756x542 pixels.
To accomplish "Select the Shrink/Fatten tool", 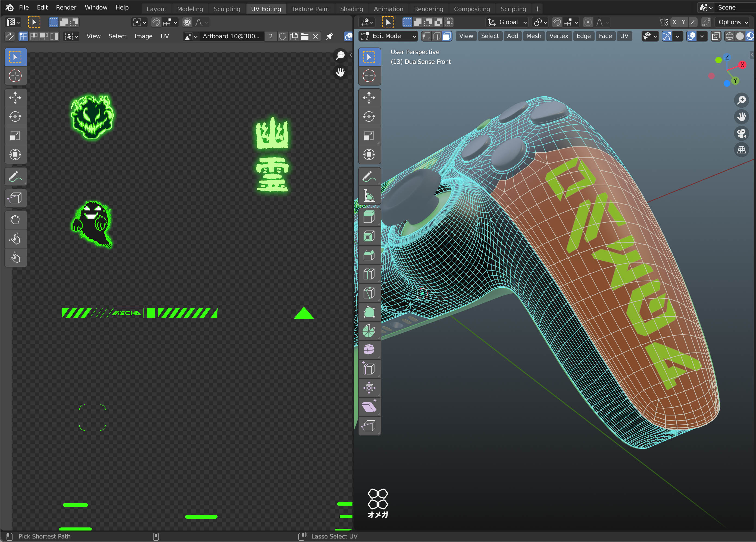I will pyautogui.click(x=369, y=388).
